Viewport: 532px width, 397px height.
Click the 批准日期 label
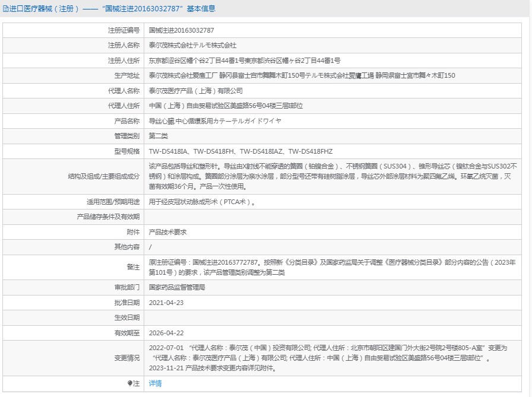127,303
